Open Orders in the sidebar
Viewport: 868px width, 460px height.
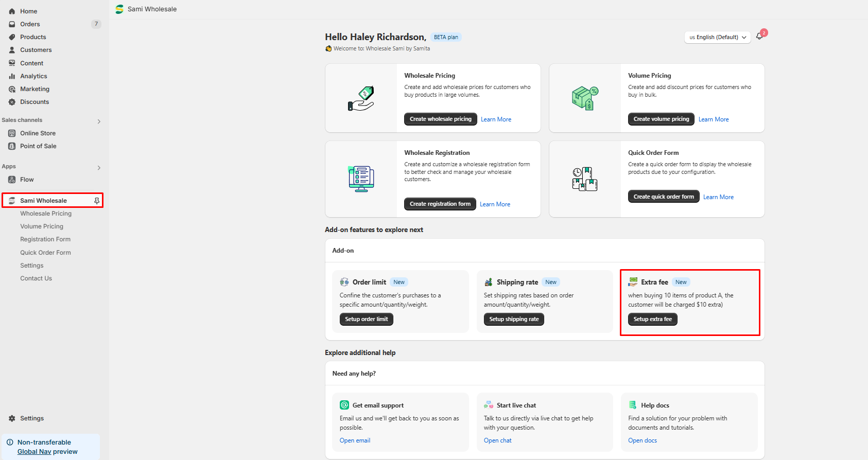30,24
